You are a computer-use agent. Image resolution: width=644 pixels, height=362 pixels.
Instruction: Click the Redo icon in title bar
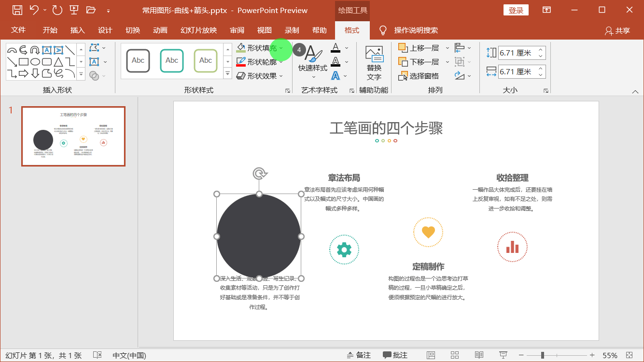click(57, 10)
